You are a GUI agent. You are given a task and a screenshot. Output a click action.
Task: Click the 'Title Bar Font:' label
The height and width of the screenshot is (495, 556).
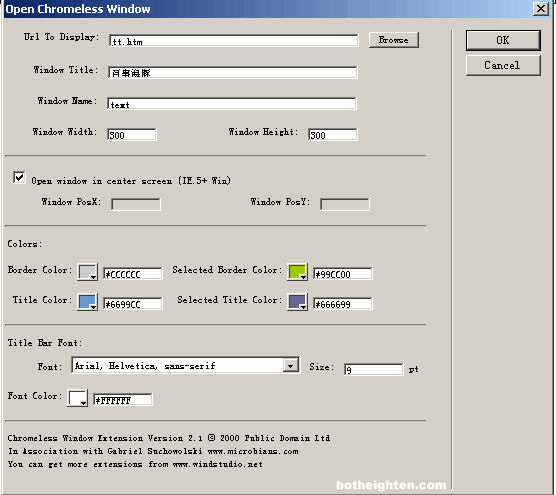[45, 343]
